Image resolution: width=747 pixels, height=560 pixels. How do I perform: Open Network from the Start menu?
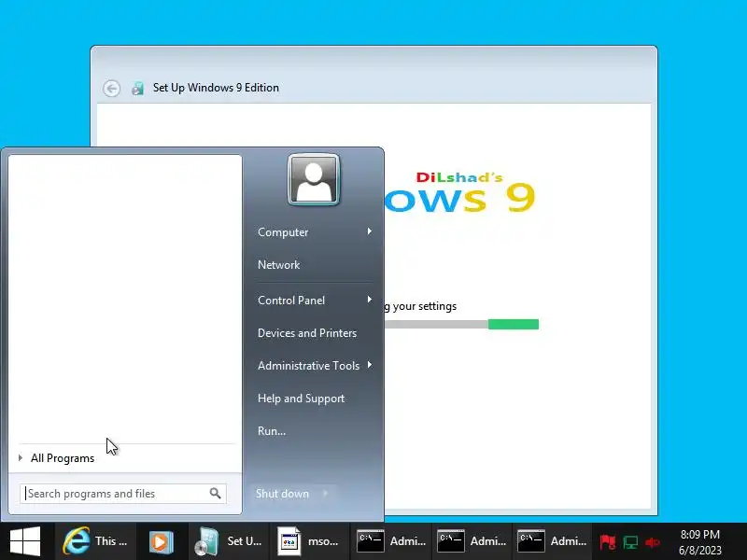278,265
